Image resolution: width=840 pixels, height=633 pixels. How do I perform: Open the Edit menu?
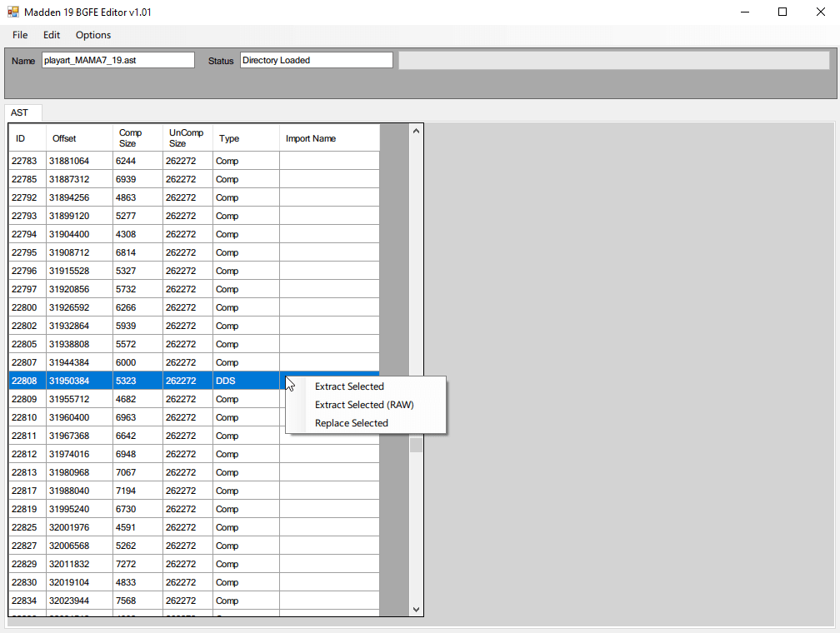pos(52,35)
